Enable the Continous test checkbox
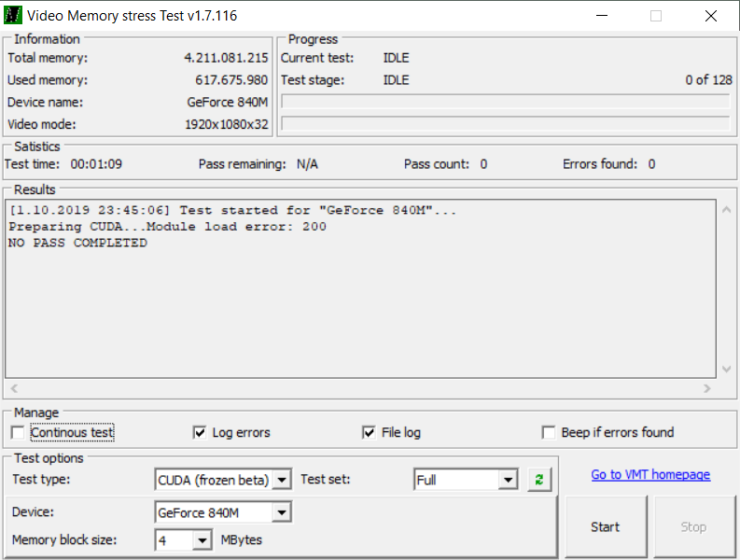 18,432
